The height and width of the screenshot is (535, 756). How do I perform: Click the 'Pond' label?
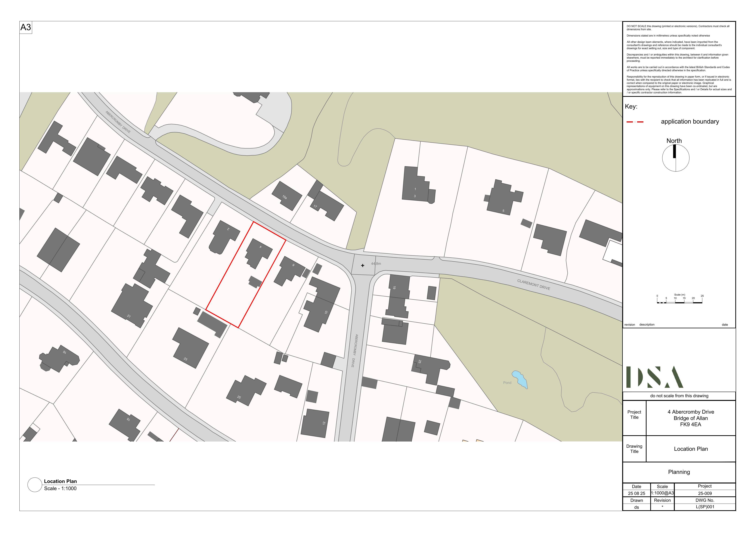click(507, 383)
